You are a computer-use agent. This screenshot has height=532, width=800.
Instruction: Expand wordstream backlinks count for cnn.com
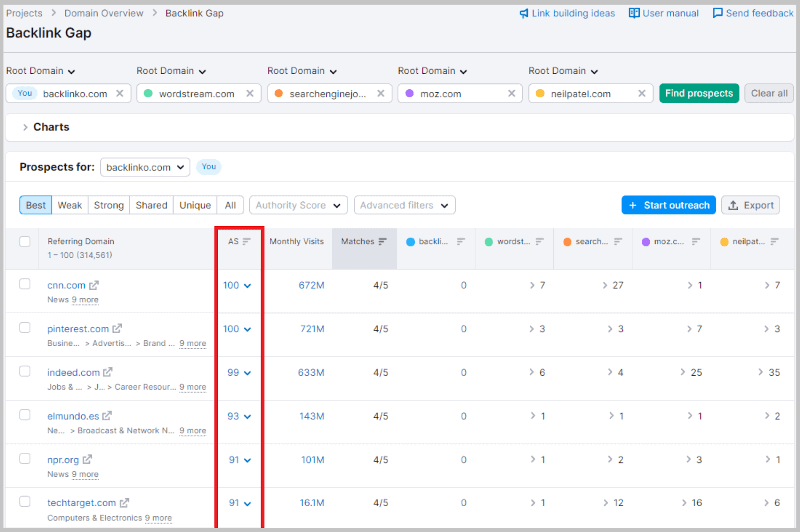click(x=537, y=285)
